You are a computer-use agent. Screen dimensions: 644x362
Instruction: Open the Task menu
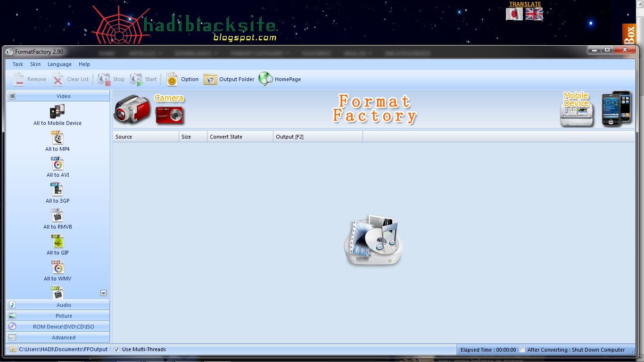coord(17,64)
